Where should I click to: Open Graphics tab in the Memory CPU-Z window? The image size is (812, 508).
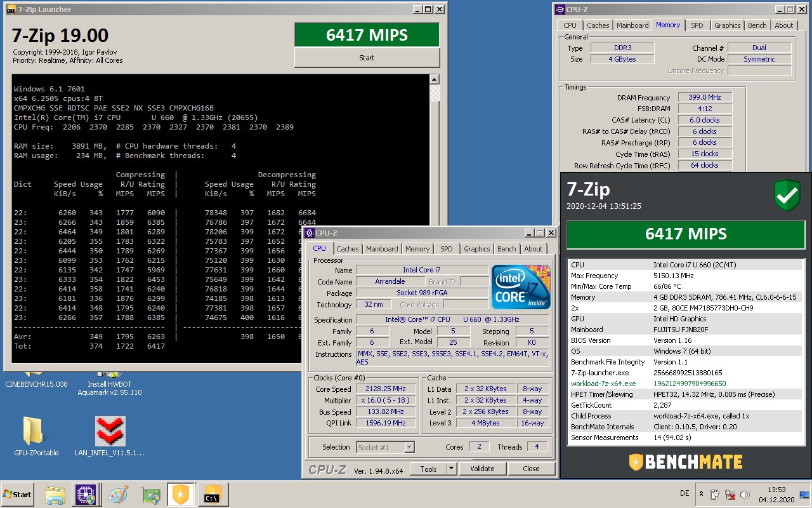[727, 25]
